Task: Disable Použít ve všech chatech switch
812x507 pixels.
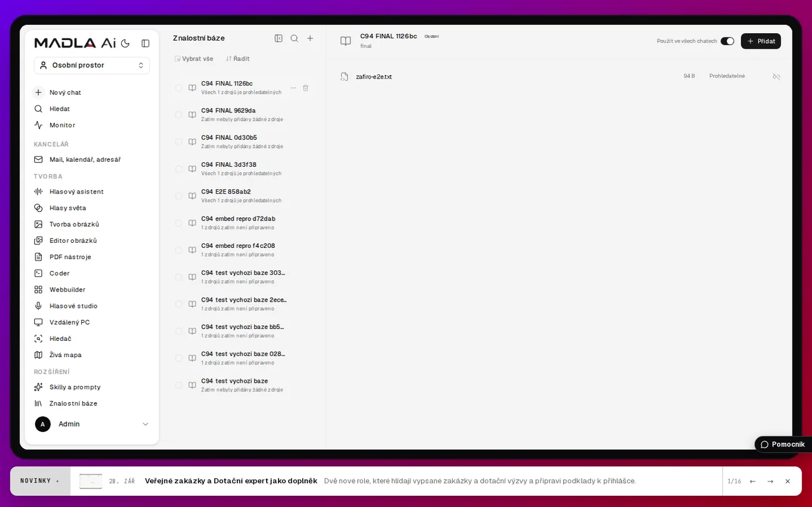Action: (727, 41)
